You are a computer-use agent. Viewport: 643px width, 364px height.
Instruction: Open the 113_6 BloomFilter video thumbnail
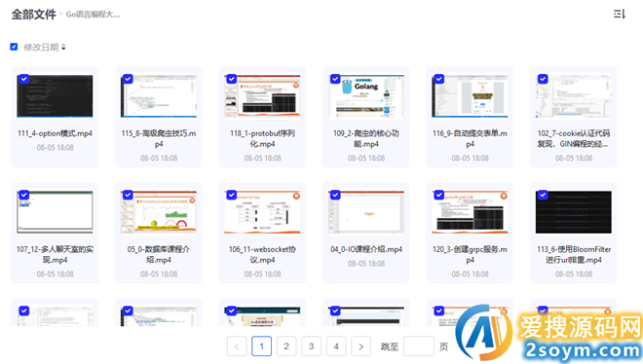point(573,212)
